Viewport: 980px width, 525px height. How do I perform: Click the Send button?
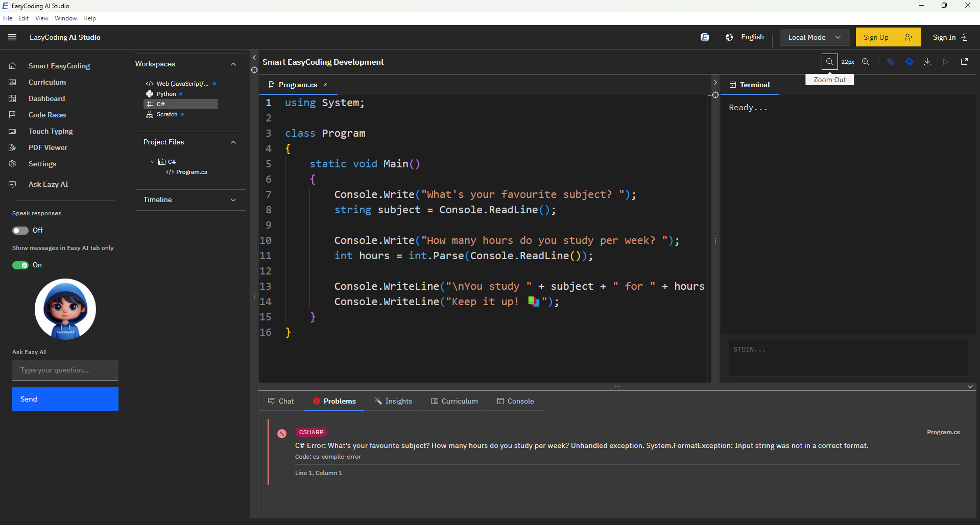pos(65,399)
